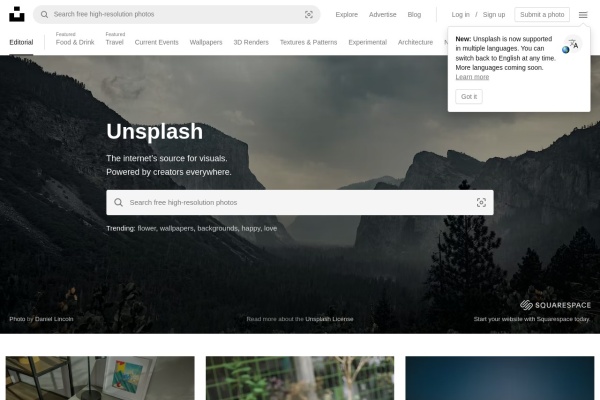Image resolution: width=600 pixels, height=400 pixels.
Task: Click the language translate icon
Action: coord(570,45)
